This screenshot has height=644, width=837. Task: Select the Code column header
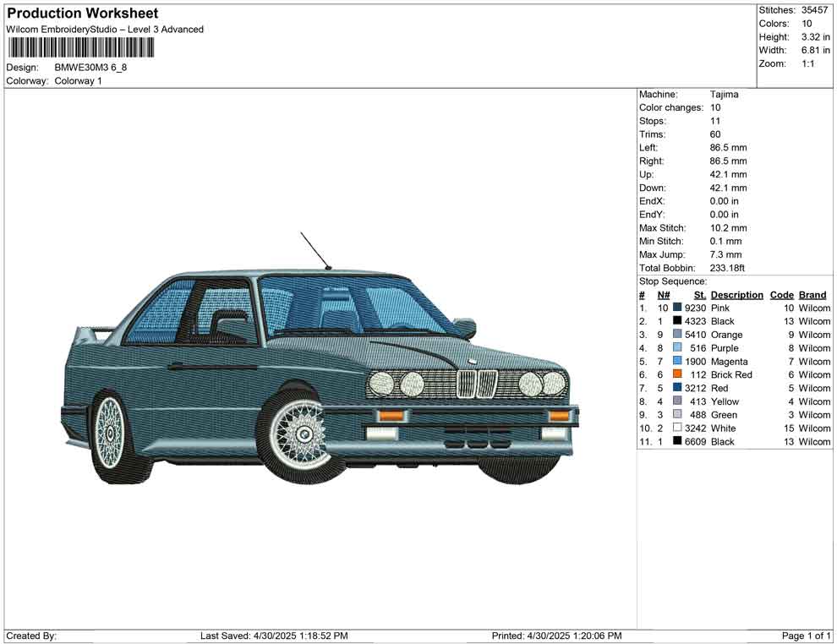click(781, 295)
